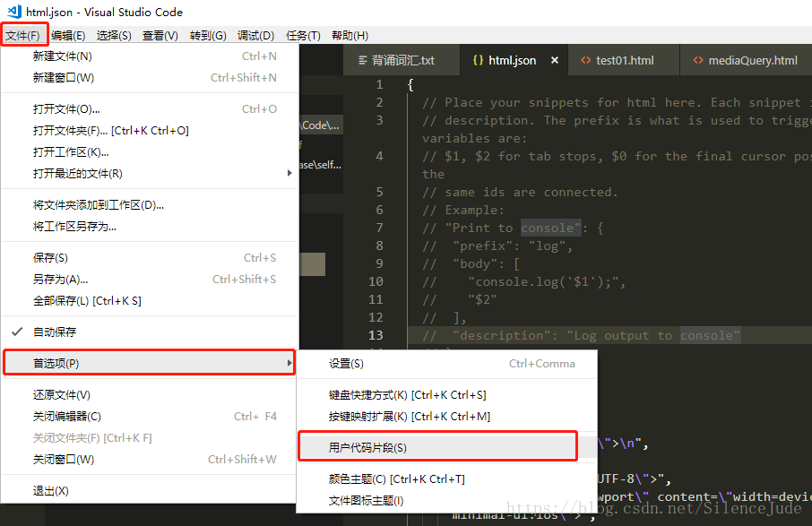The width and height of the screenshot is (812, 526).
Task: Choose 新建文件(N) from File menu
Action: (151, 56)
